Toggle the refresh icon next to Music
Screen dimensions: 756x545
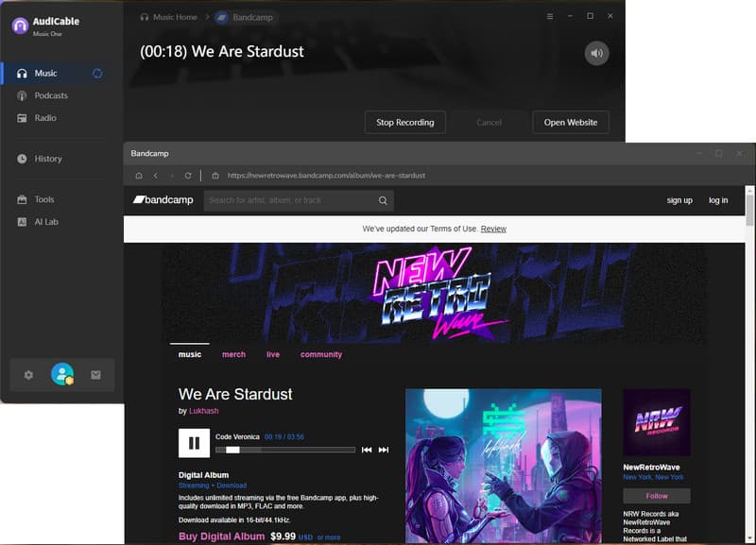[x=97, y=73]
